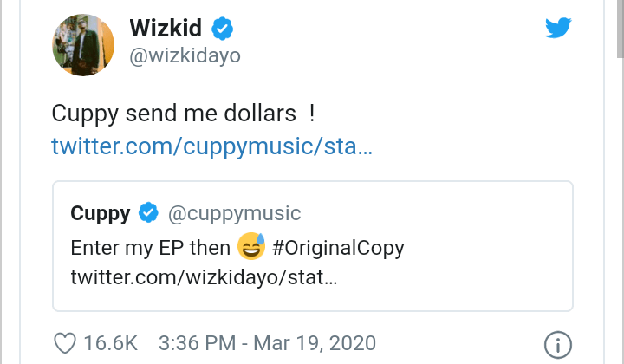624x364 pixels.
Task: Click the Cuppy name in quoted tweet
Action: point(101,213)
